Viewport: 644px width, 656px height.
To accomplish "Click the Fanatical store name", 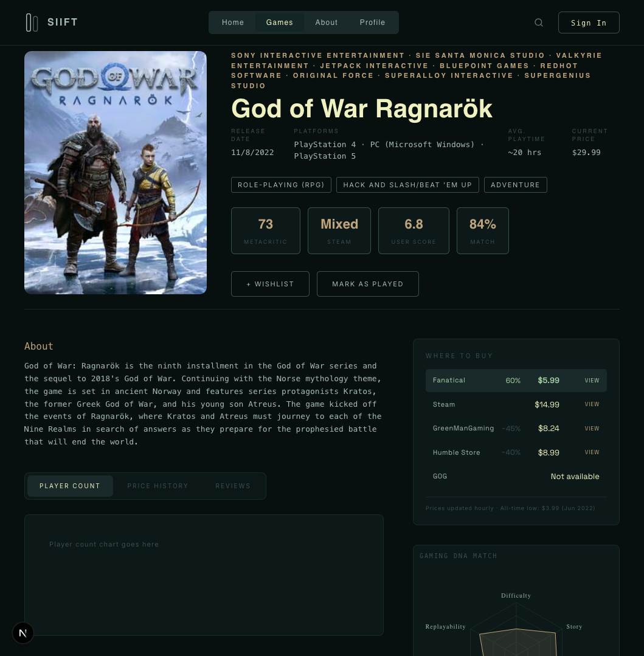I will (x=449, y=381).
